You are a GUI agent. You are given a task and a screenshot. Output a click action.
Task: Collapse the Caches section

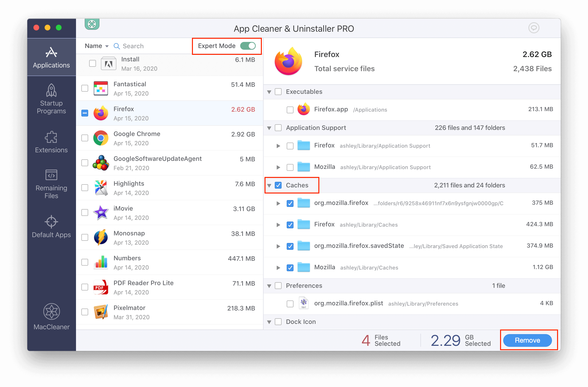click(270, 185)
